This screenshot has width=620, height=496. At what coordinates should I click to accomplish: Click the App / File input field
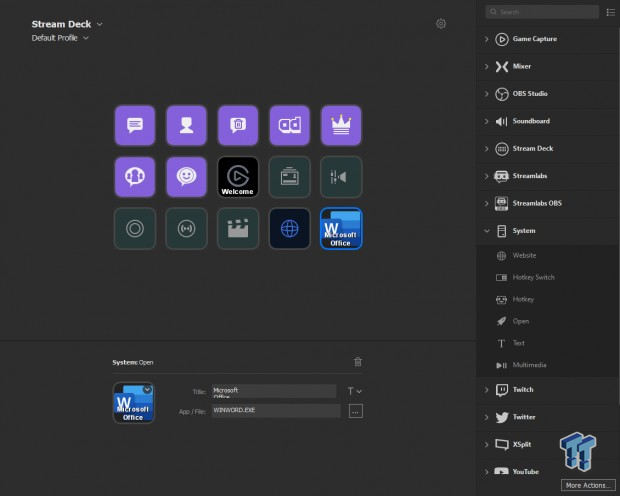276,411
